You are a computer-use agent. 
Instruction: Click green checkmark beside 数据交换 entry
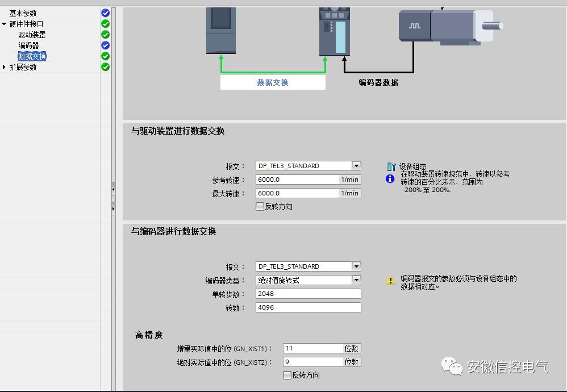pos(105,56)
